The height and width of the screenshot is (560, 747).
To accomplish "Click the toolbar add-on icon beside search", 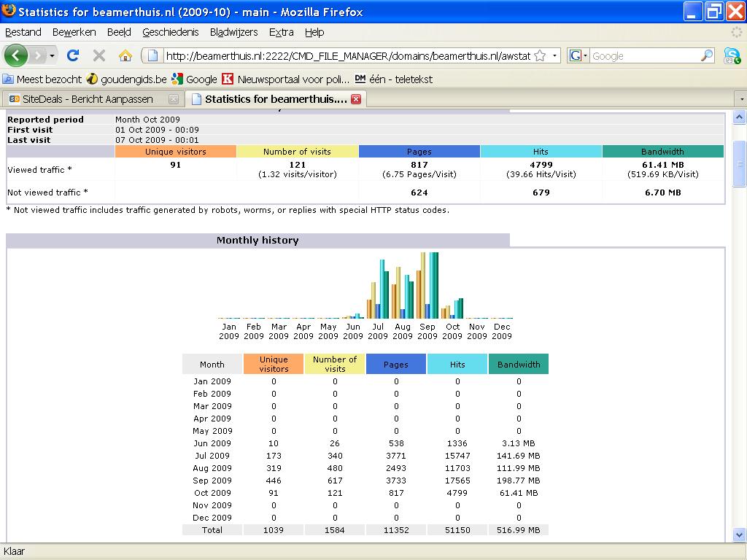I will point(732,55).
